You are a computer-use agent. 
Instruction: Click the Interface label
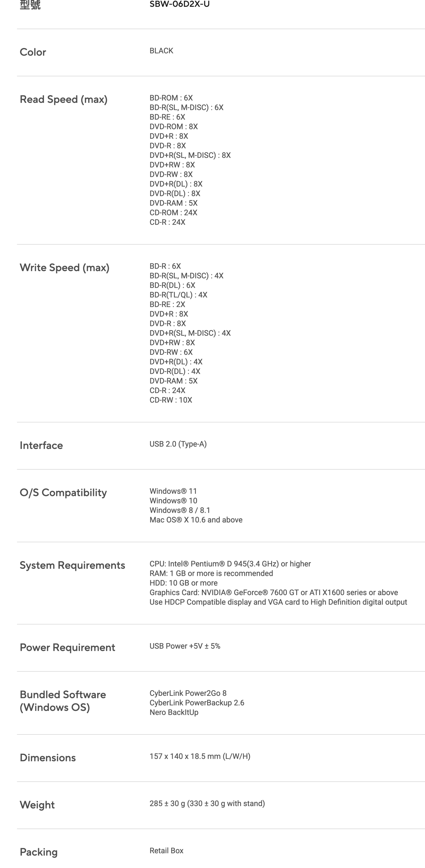click(x=41, y=446)
